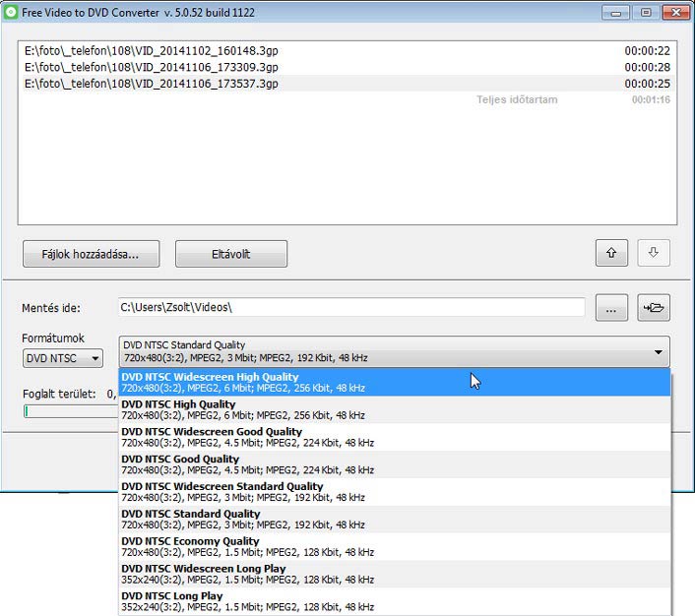695x616 pixels.
Task: Open the output folder via folder icon
Action: click(x=654, y=308)
